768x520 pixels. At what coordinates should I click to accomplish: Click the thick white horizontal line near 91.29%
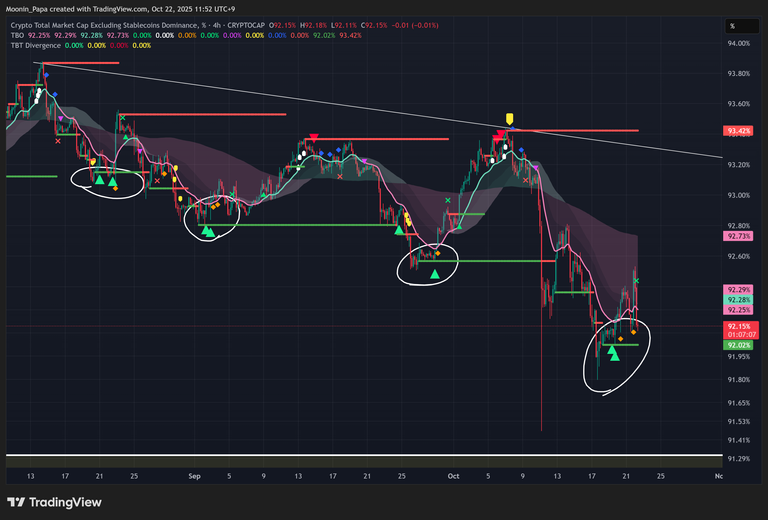coord(360,457)
